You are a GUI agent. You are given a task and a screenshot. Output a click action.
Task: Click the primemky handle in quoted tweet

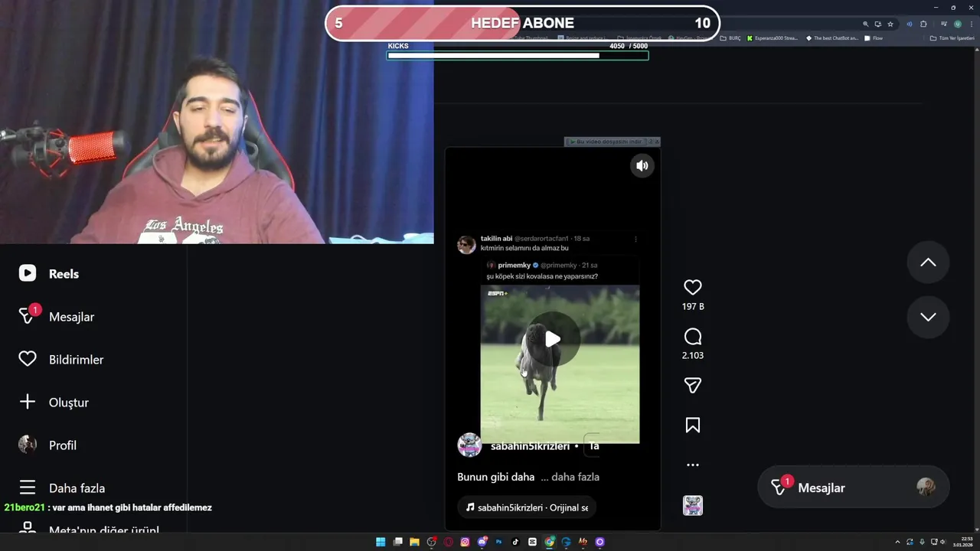(559, 266)
